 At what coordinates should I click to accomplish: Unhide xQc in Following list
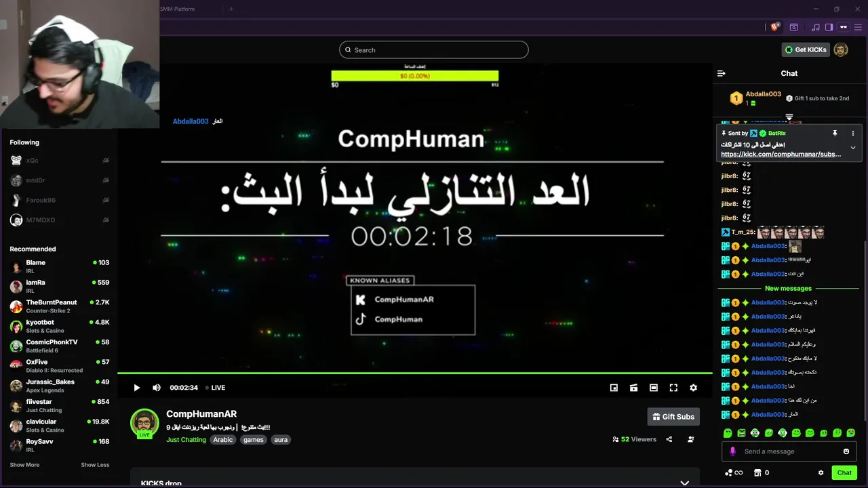(x=106, y=161)
